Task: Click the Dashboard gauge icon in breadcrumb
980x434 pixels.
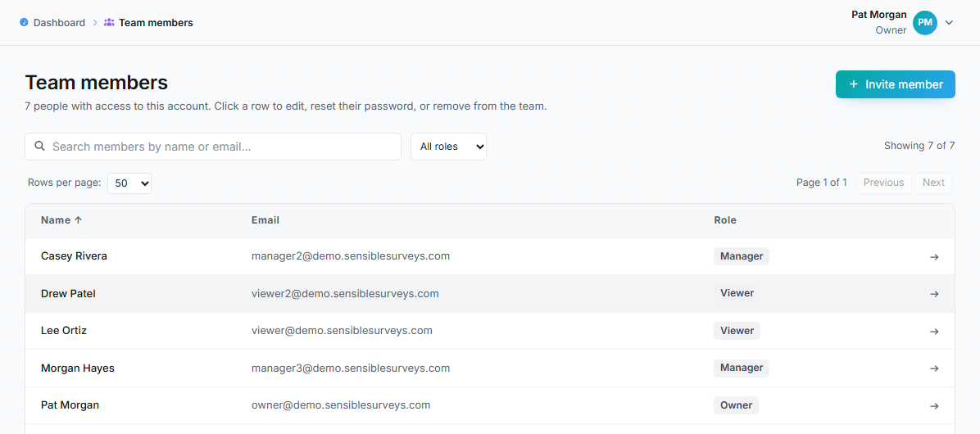Action: pos(25,22)
